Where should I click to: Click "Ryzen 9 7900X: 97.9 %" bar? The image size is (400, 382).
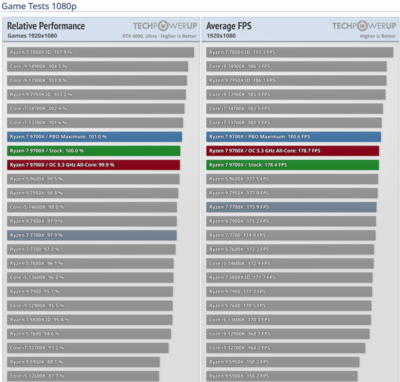(92, 221)
